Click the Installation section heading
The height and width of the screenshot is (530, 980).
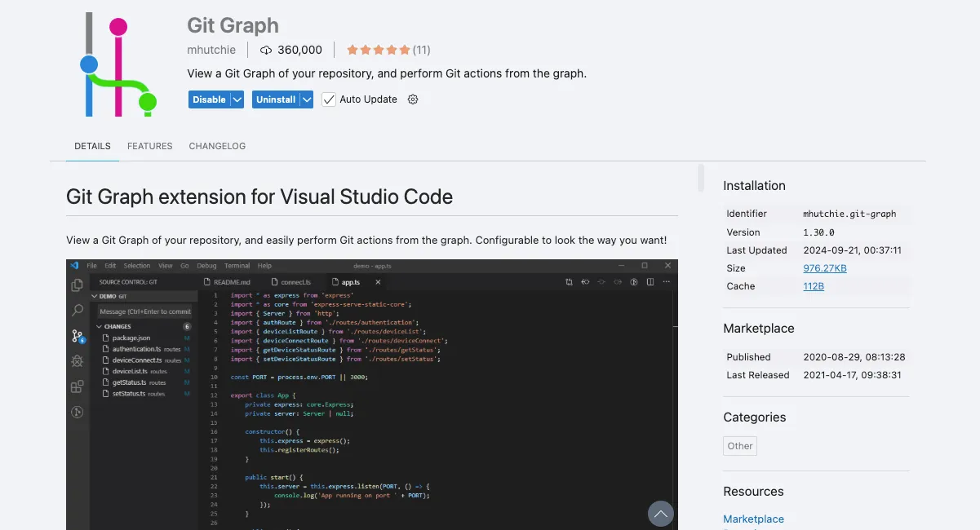click(754, 186)
